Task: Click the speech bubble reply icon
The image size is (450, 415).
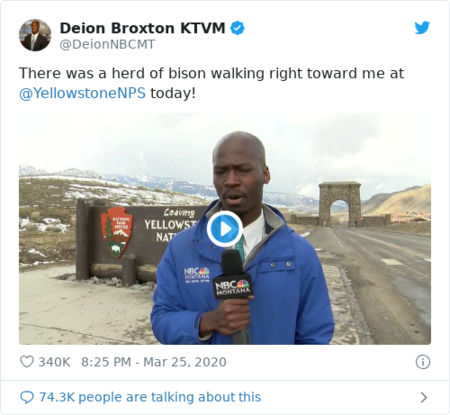Action: click(x=27, y=397)
